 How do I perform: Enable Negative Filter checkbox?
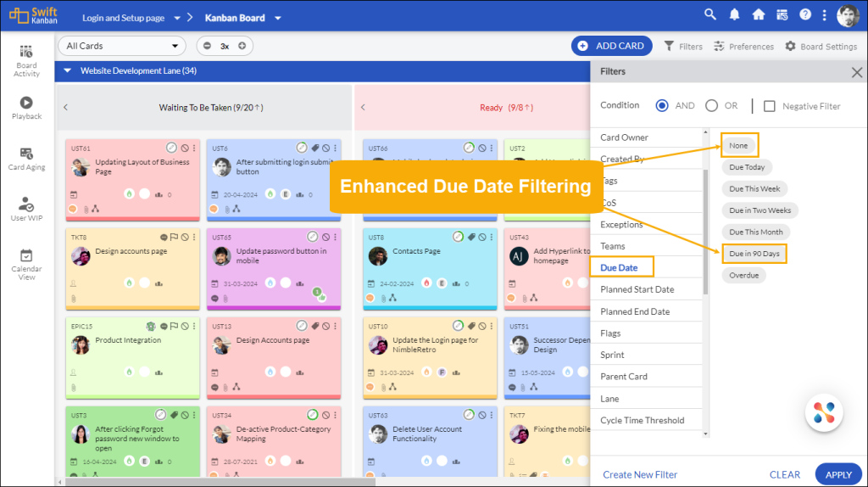tap(770, 106)
